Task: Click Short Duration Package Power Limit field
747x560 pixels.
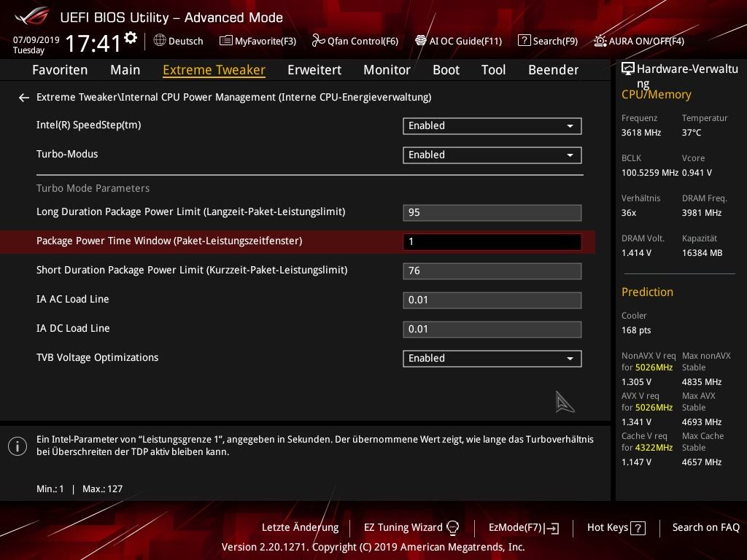Action: 492,271
